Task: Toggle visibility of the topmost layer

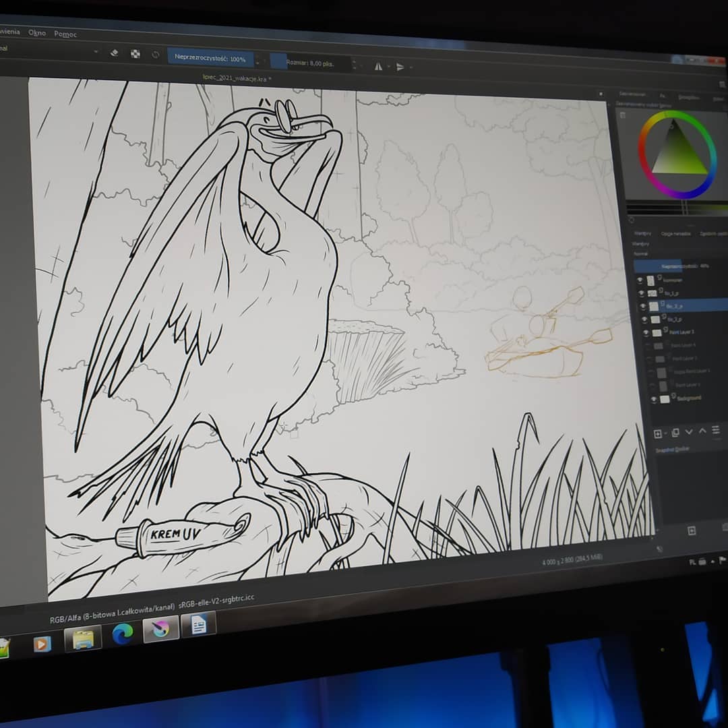Action: [640, 280]
